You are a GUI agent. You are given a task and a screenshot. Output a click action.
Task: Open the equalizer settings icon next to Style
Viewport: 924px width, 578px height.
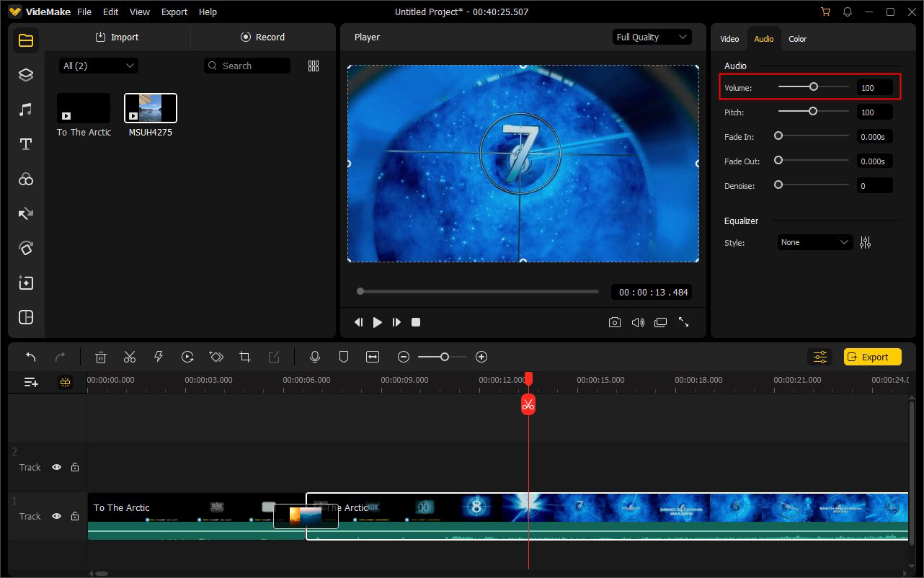(x=865, y=243)
